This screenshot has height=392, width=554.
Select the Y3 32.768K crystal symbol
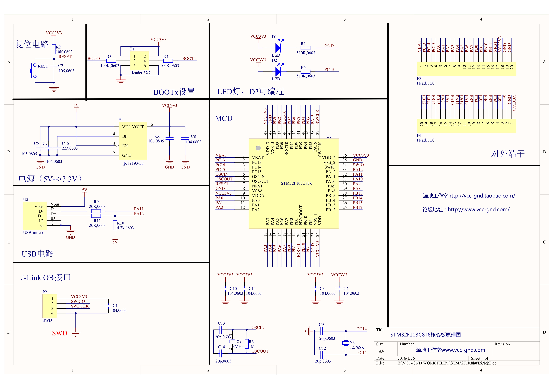[x=346, y=343]
